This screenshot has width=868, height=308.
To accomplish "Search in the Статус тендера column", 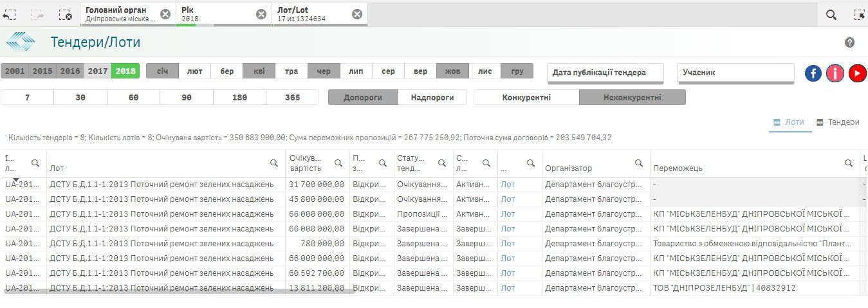I will click(x=442, y=163).
